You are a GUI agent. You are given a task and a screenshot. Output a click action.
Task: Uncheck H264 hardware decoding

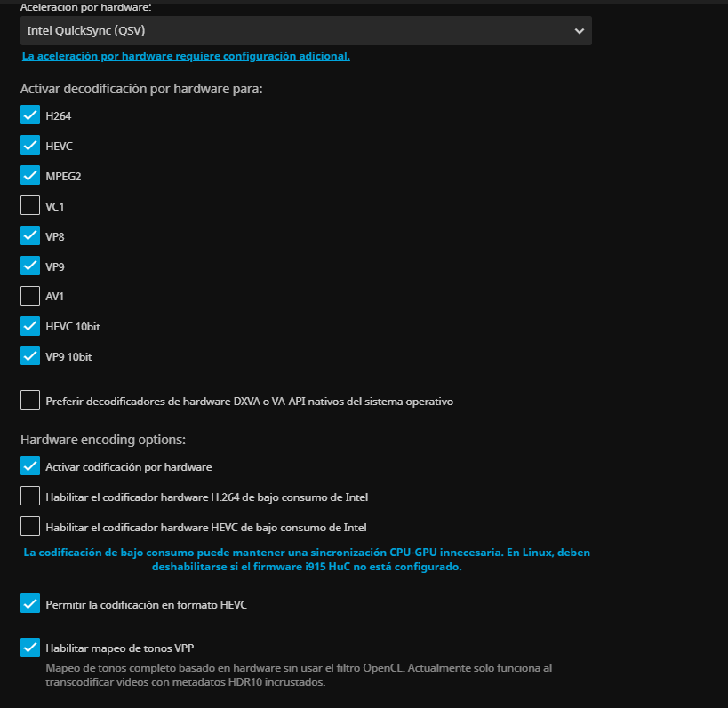30,115
